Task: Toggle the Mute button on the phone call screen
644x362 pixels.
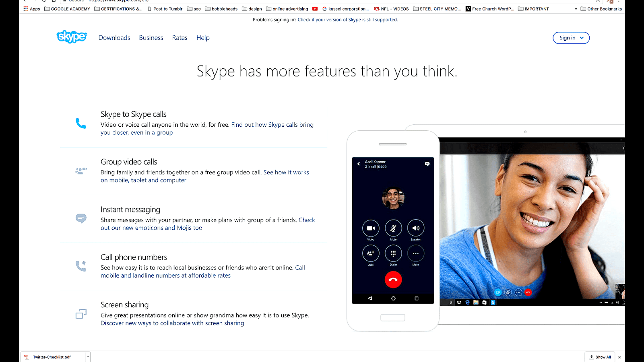Action: click(393, 228)
